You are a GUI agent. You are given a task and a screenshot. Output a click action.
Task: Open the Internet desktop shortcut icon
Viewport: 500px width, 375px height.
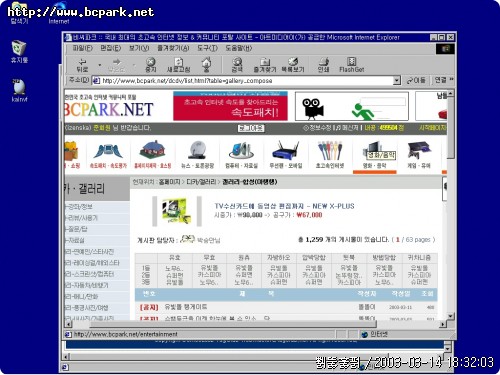[x=59, y=13]
